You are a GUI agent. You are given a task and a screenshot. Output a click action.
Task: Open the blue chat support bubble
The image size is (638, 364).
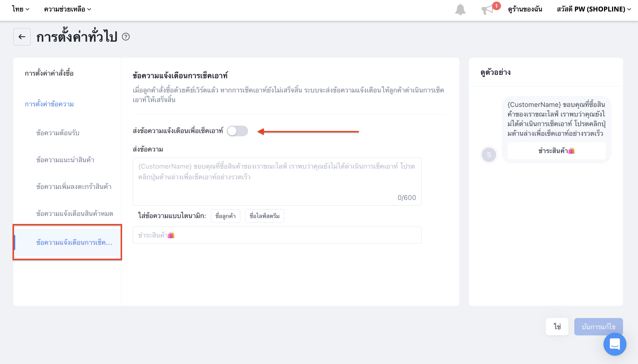(615, 344)
